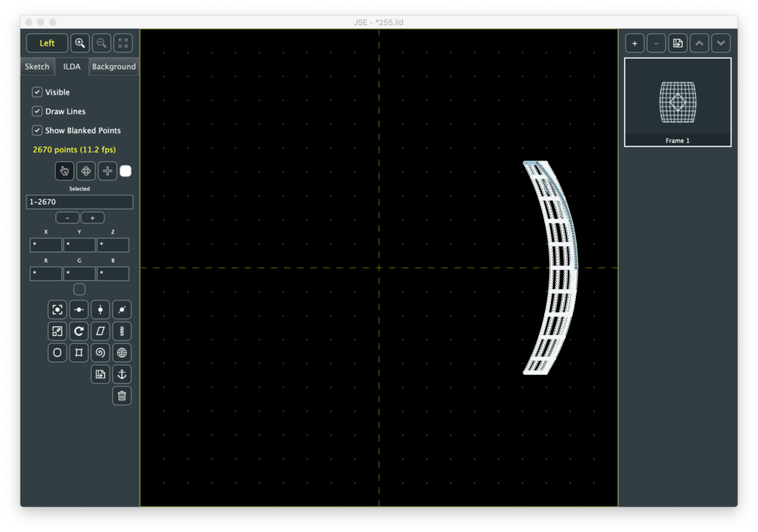Delete selected points with trash icon
Viewport: 758px width, 532px height.
click(x=122, y=396)
